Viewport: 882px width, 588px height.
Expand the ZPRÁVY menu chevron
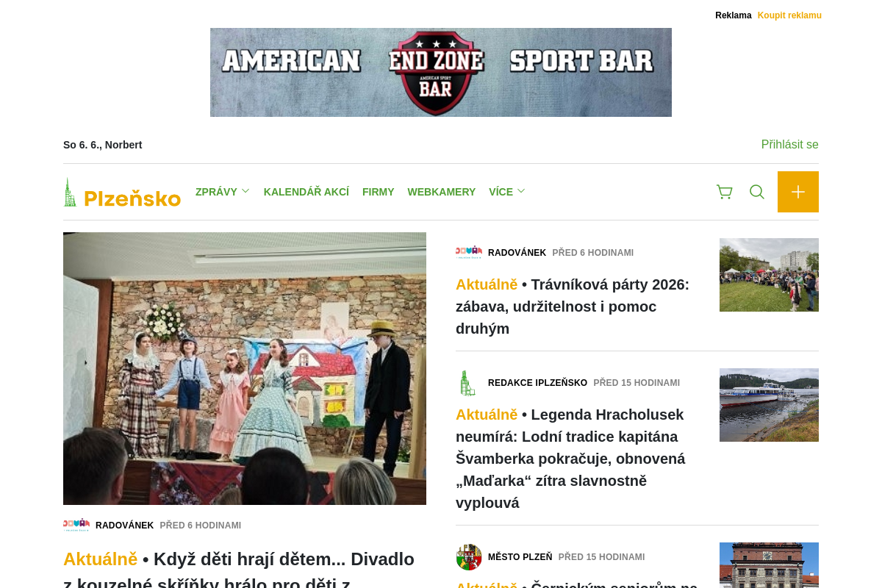[x=245, y=191]
